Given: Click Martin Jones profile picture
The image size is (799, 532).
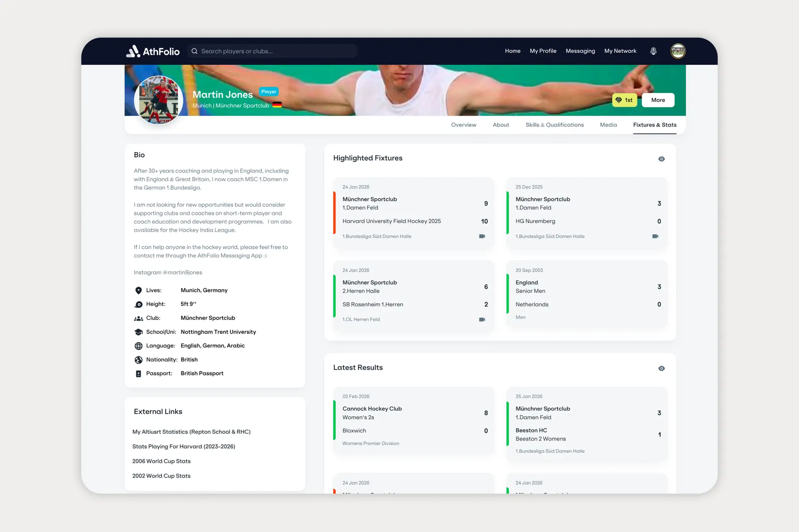Looking at the screenshot, I should pos(159,100).
